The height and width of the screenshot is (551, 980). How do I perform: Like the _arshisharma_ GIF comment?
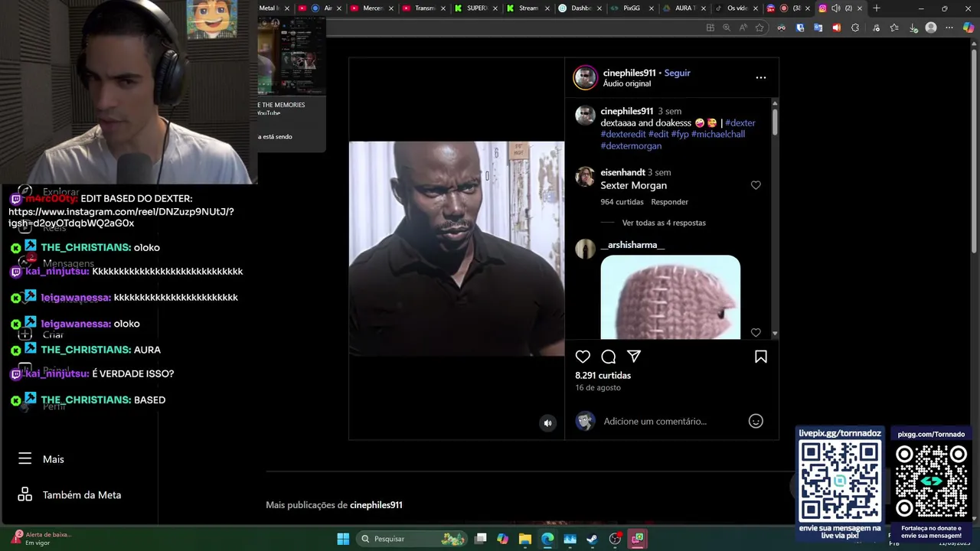pos(756,333)
